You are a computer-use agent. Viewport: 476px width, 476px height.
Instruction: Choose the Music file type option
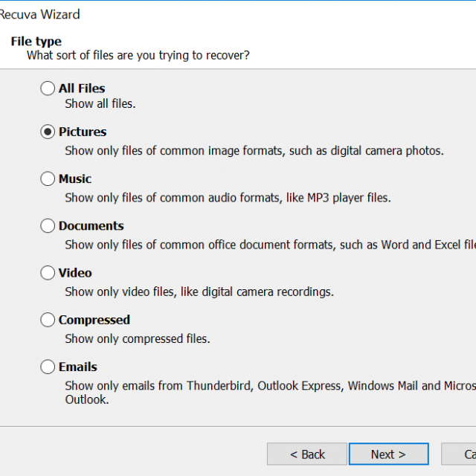48,178
